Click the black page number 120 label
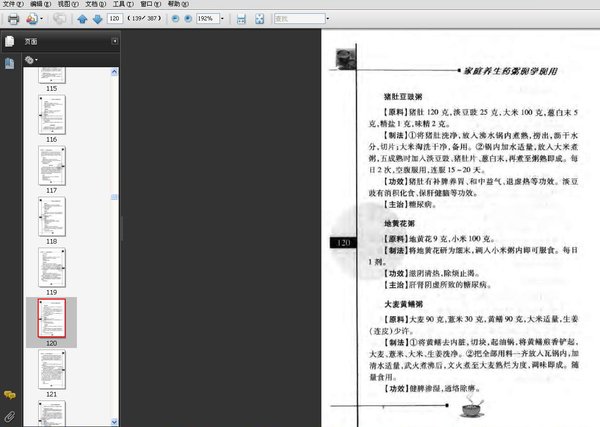This screenshot has height=427, width=600. (343, 243)
